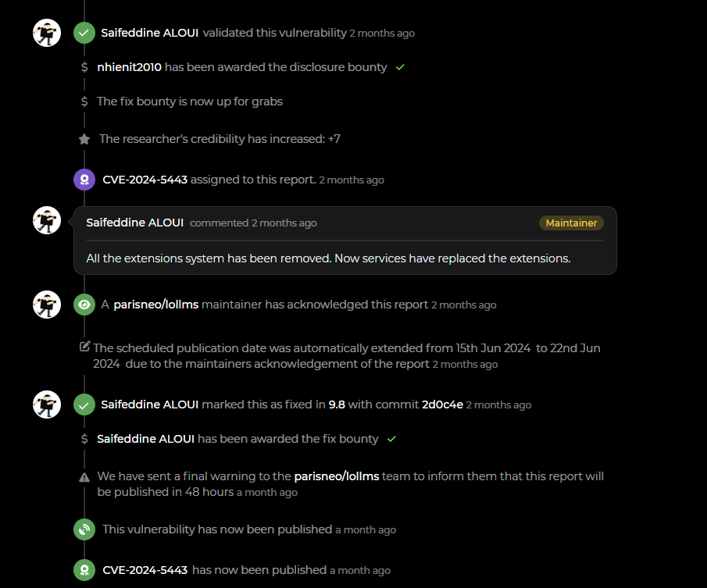Viewport: 707px width, 588px height.
Task: Open the CVE-2024-5443 link in 'assigned to this report'
Action: click(x=145, y=180)
